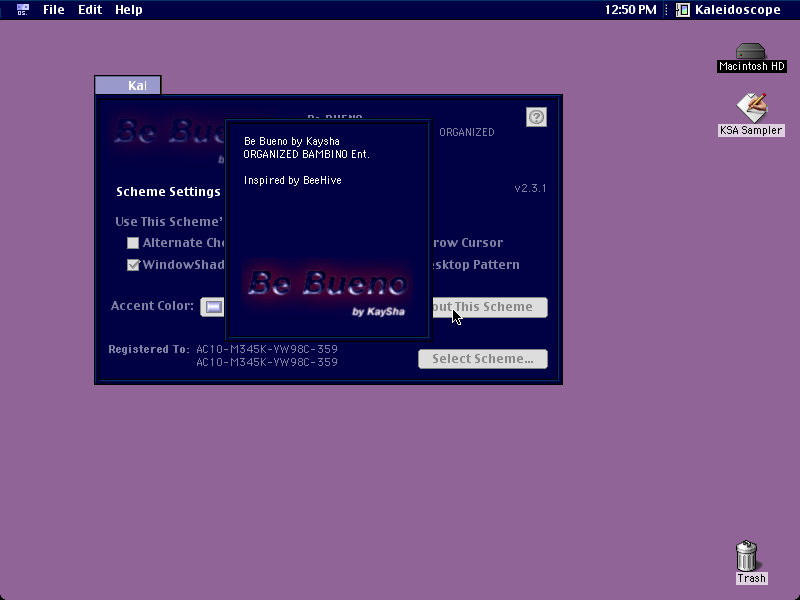The height and width of the screenshot is (600, 800).
Task: Select the Macintosh HD drive icon
Action: pos(751,57)
